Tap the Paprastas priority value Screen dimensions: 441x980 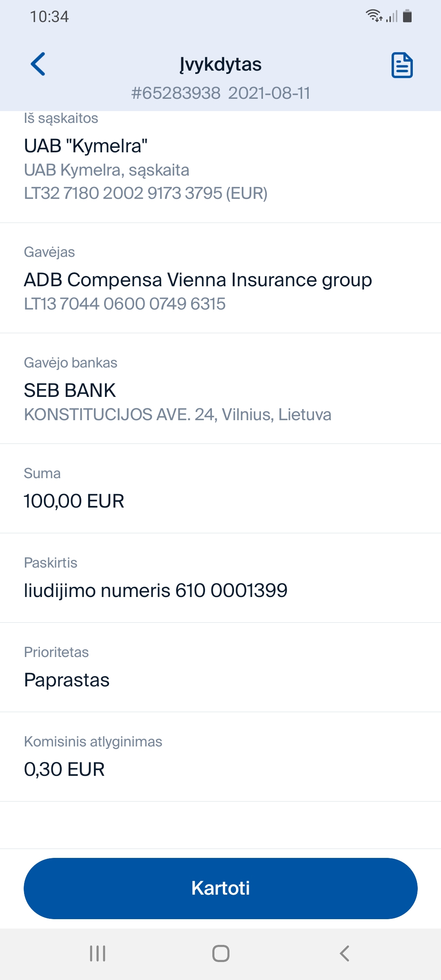tap(67, 680)
